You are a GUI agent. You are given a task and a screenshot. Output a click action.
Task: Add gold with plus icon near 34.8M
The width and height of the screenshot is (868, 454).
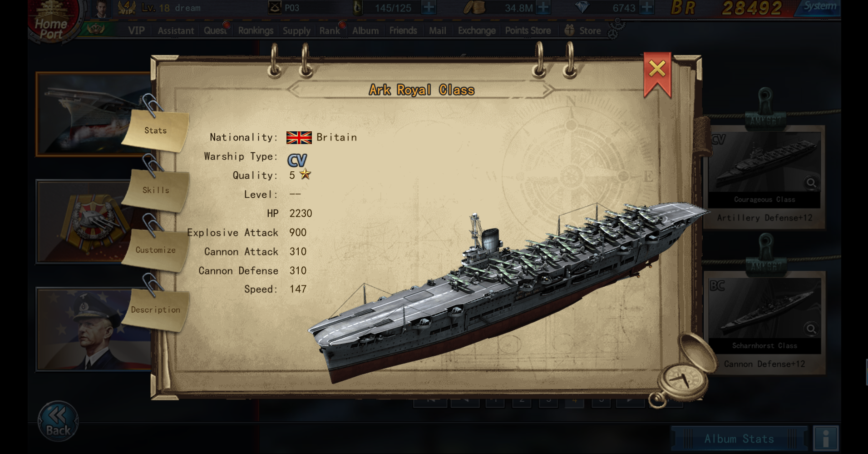[x=543, y=8]
